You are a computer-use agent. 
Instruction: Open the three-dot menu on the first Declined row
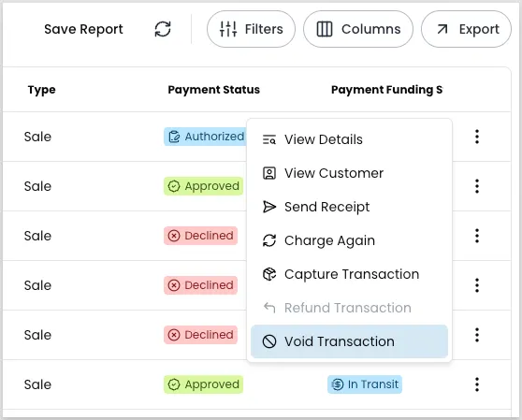[x=477, y=236]
